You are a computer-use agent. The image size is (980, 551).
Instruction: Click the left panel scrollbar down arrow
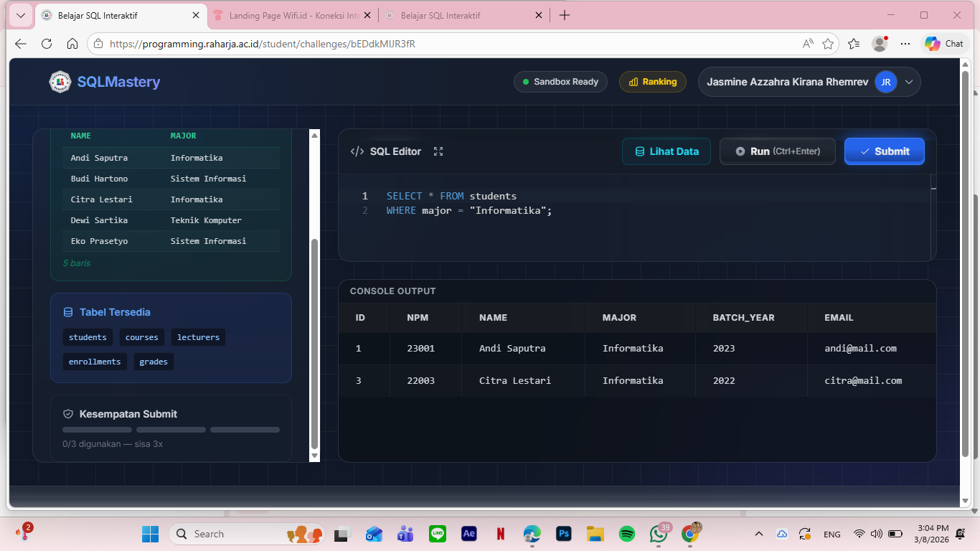tap(314, 456)
